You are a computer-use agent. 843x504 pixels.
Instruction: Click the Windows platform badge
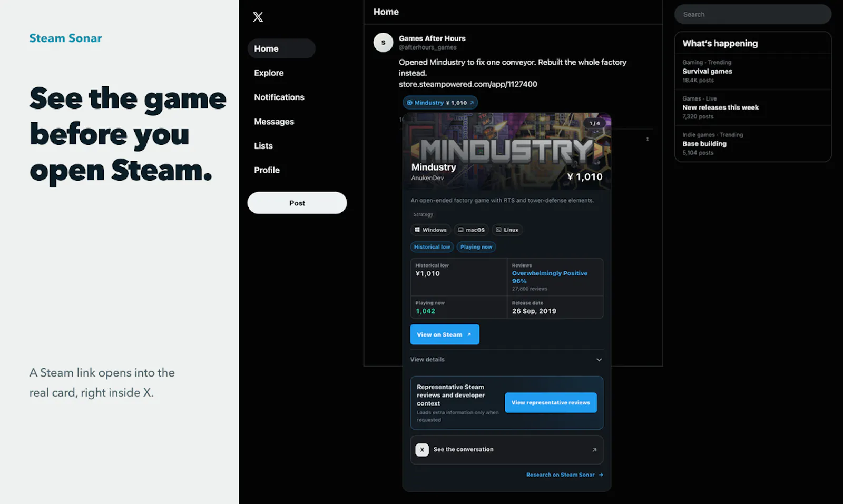(x=430, y=230)
